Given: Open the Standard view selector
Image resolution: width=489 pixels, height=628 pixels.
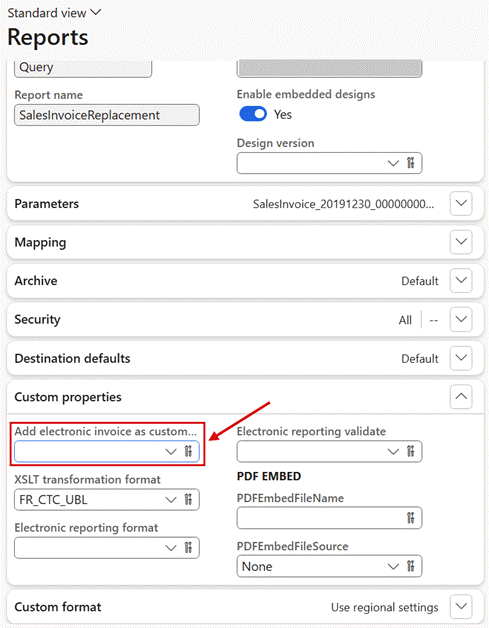Looking at the screenshot, I should click(54, 13).
